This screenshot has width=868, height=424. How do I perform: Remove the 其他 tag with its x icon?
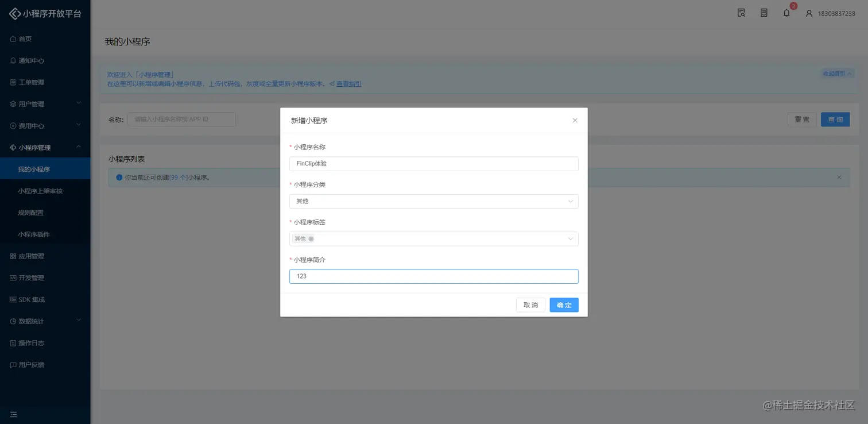311,239
